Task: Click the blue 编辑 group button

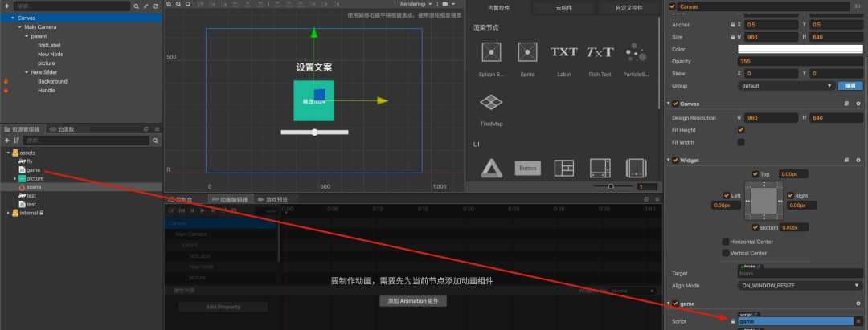Action: [850, 86]
